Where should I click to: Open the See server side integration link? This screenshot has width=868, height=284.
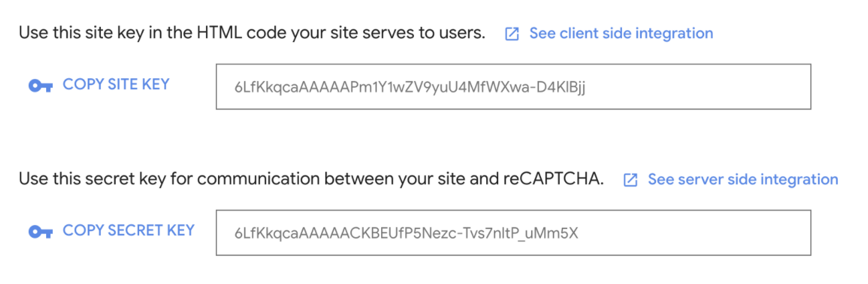click(742, 180)
